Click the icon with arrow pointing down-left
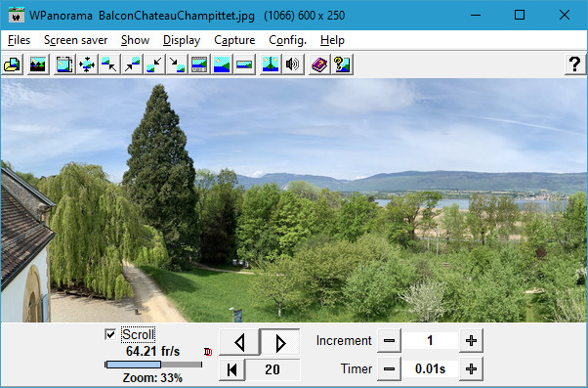Screen dimensions: 588x388 154,65
